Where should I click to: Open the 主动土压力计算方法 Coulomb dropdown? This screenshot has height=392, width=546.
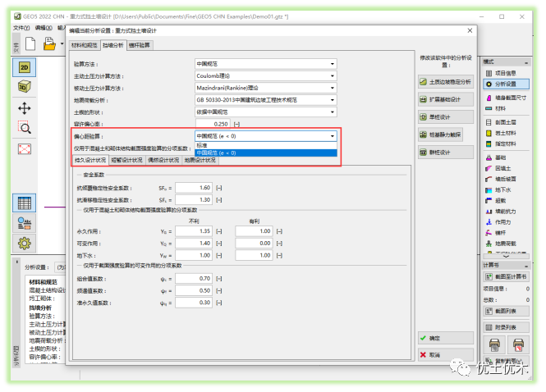pyautogui.click(x=266, y=75)
